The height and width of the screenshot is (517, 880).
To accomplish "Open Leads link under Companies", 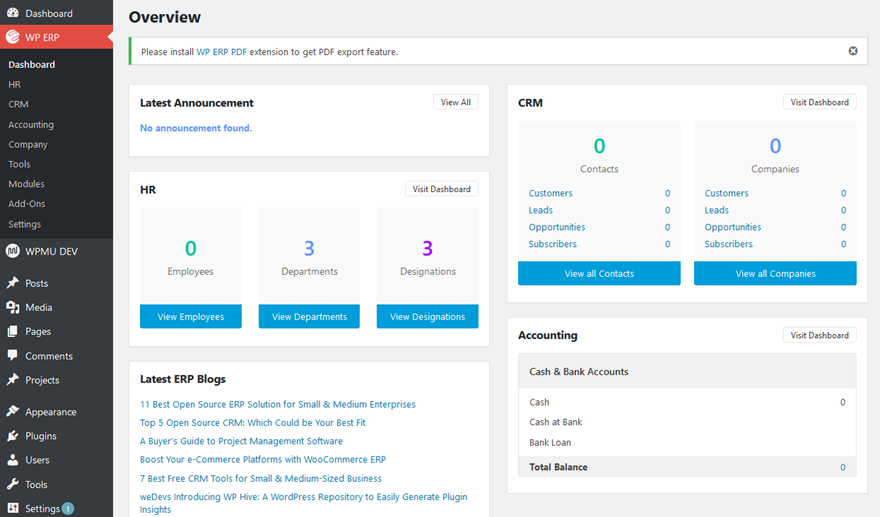I will [717, 210].
